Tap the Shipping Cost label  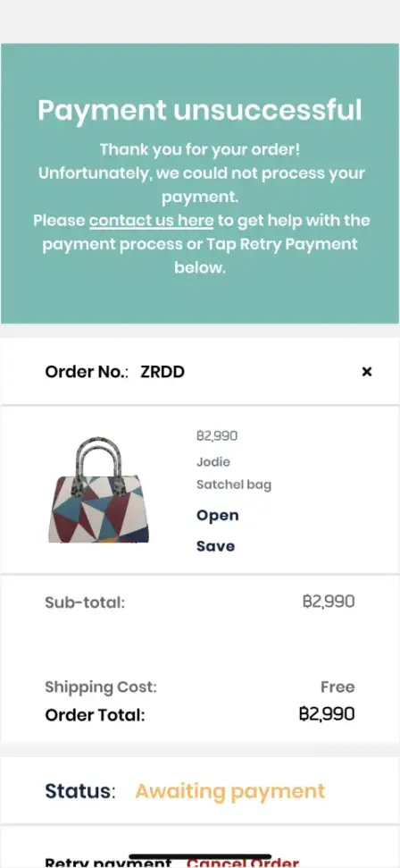point(101,687)
